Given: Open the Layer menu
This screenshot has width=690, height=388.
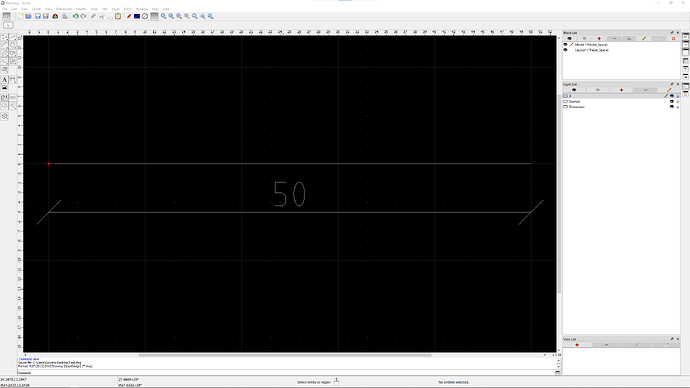Looking at the screenshot, I should [x=116, y=9].
